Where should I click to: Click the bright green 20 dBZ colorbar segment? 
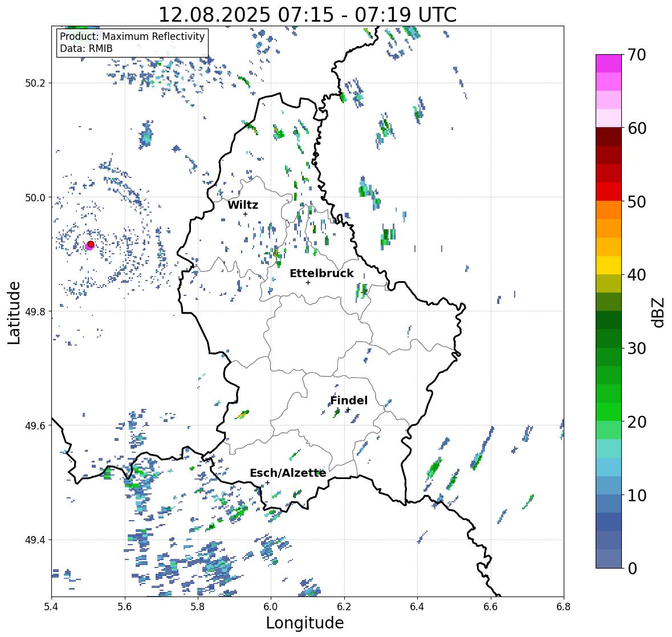pyautogui.click(x=609, y=412)
